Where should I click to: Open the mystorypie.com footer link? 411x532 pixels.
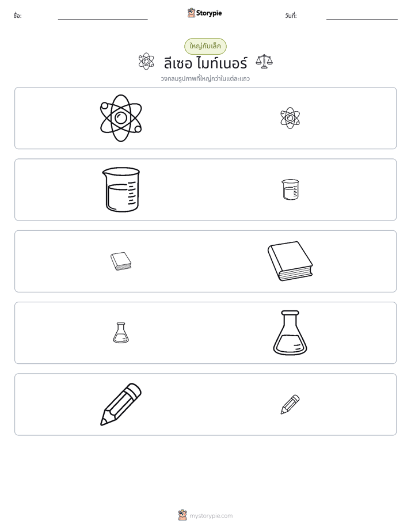click(211, 516)
